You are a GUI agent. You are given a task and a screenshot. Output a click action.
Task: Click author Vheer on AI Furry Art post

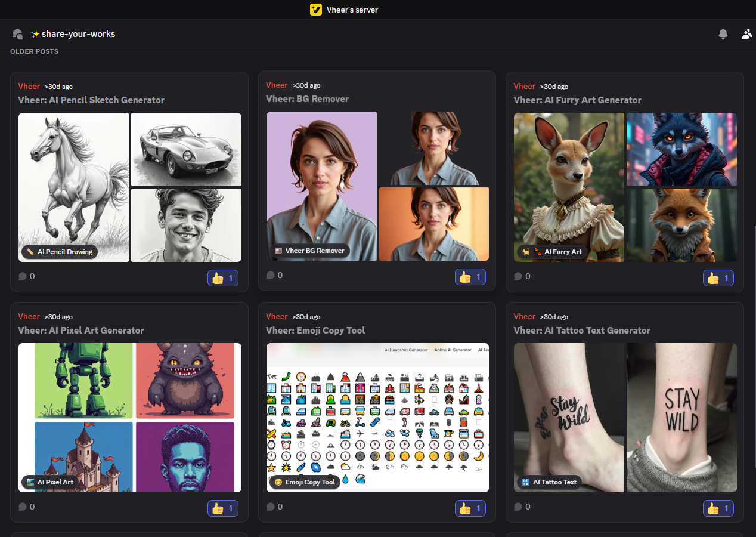pyautogui.click(x=525, y=86)
